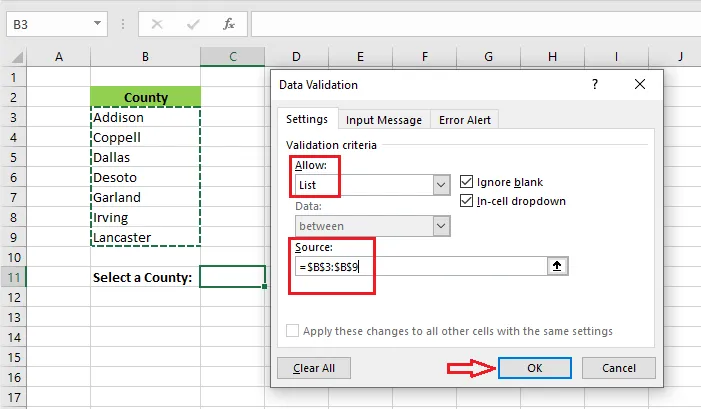The width and height of the screenshot is (701, 409).
Task: Switch to the Error Alert tab
Action: [465, 120]
